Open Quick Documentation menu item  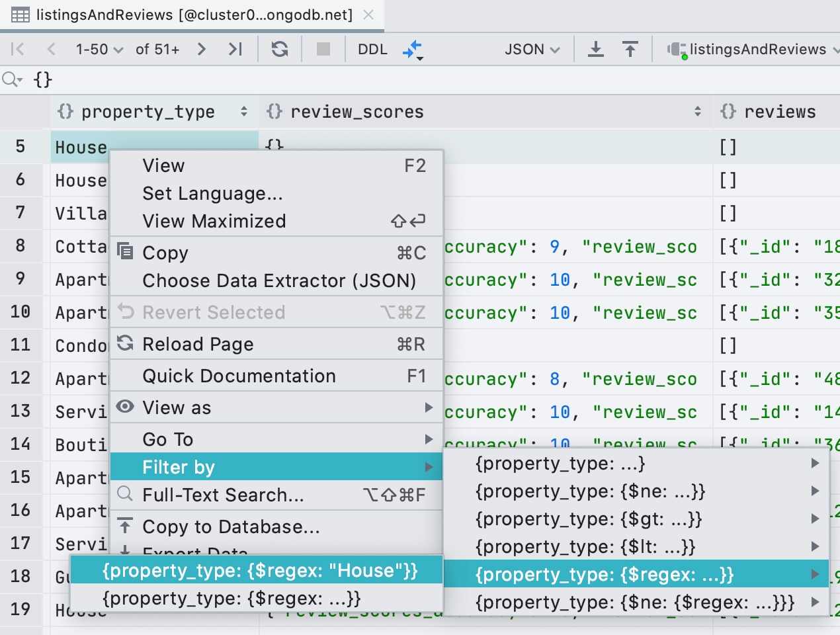pos(276,376)
